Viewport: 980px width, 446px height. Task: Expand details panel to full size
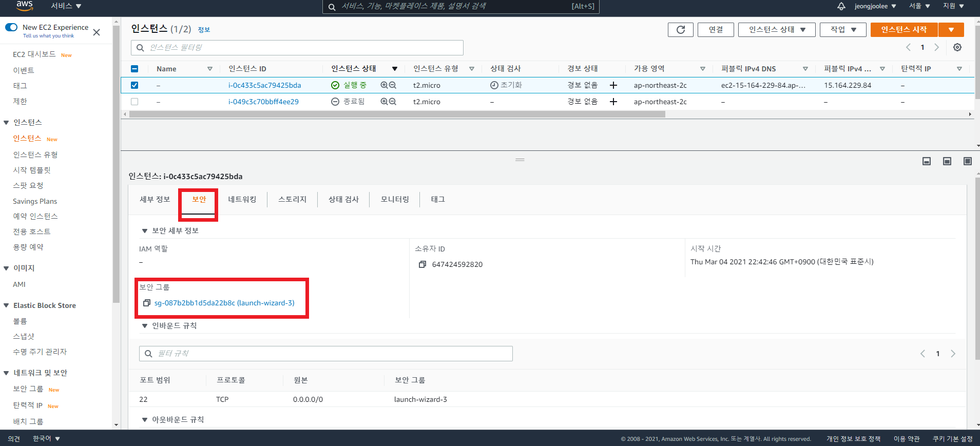click(x=968, y=161)
